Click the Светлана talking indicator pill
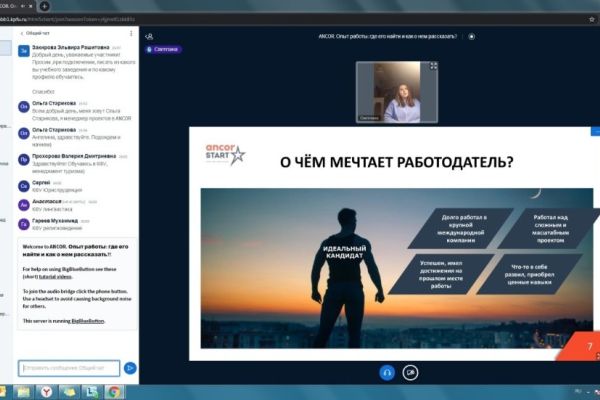The width and height of the screenshot is (600, 400). pos(163,49)
